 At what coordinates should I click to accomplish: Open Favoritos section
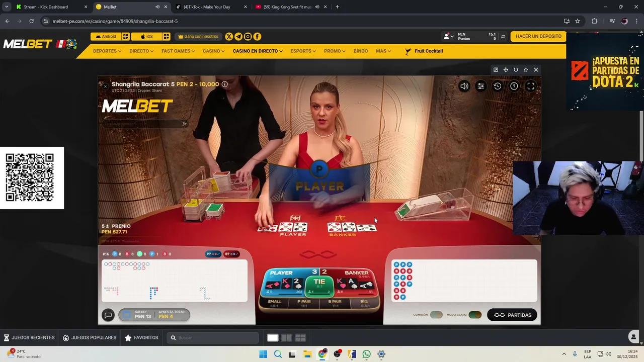tap(141, 338)
